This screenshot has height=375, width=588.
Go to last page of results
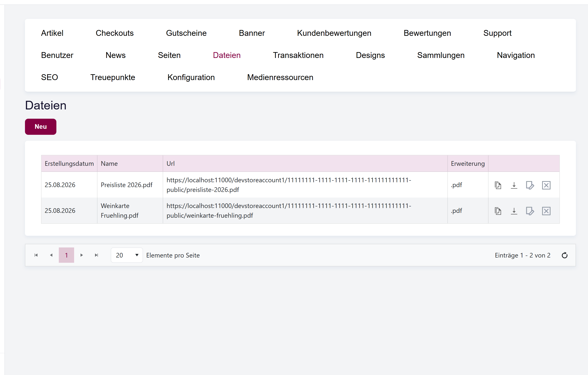pyautogui.click(x=96, y=255)
